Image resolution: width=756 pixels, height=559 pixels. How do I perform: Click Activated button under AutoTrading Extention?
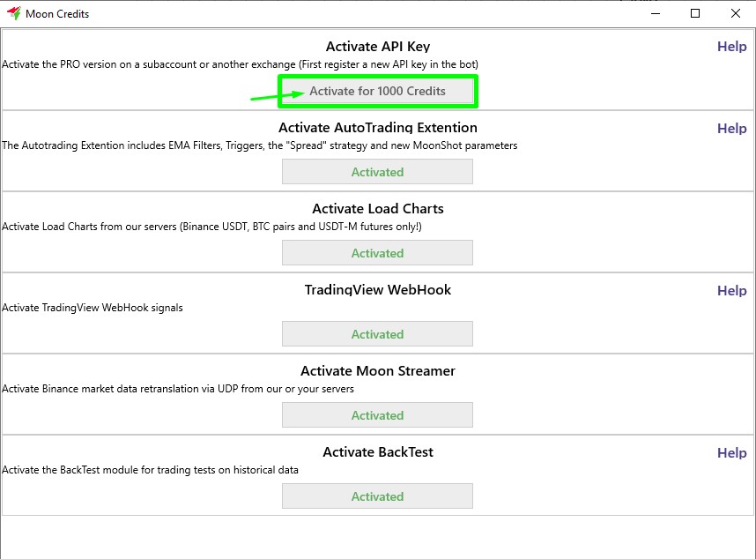377,172
